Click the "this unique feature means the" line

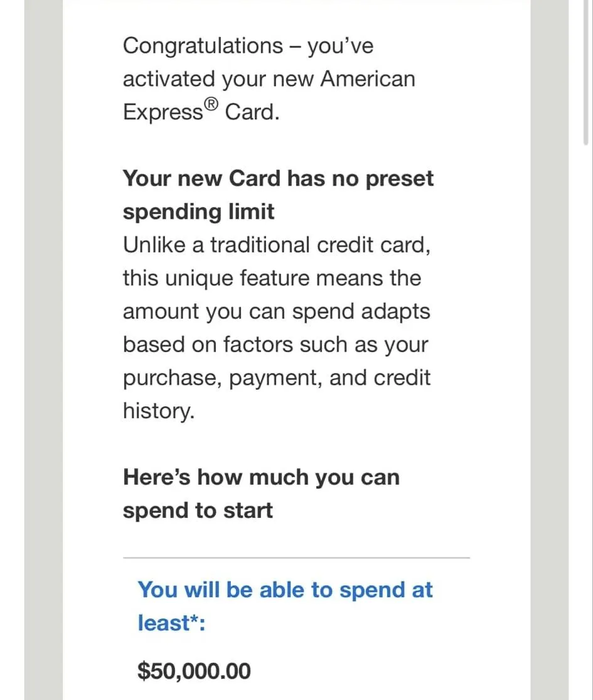[272, 278]
